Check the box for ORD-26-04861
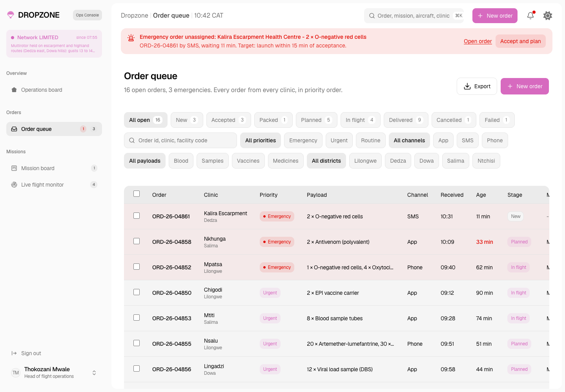 pyautogui.click(x=137, y=216)
